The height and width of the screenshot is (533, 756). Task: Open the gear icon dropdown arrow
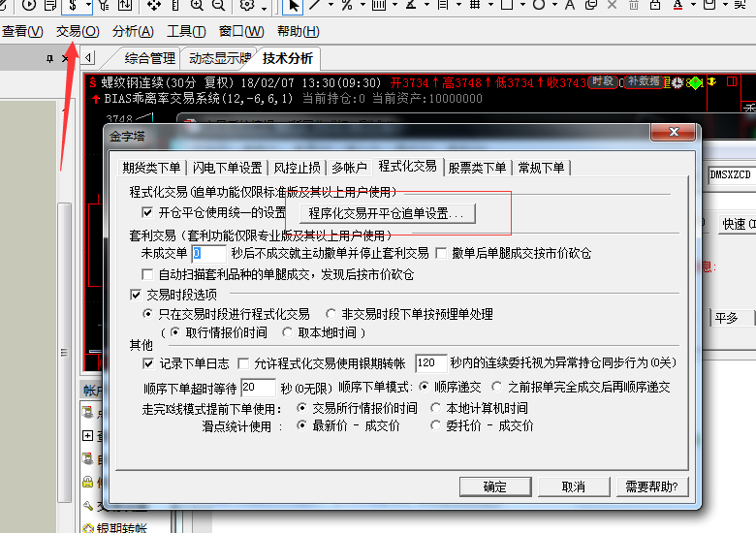coord(265,7)
